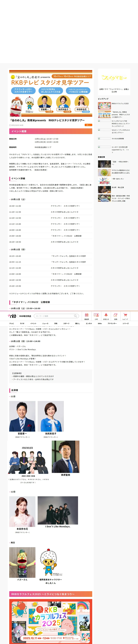Open the ニュース navigation menu item
The height and width of the screenshot is (644, 138).
pyautogui.click(x=45, y=324)
